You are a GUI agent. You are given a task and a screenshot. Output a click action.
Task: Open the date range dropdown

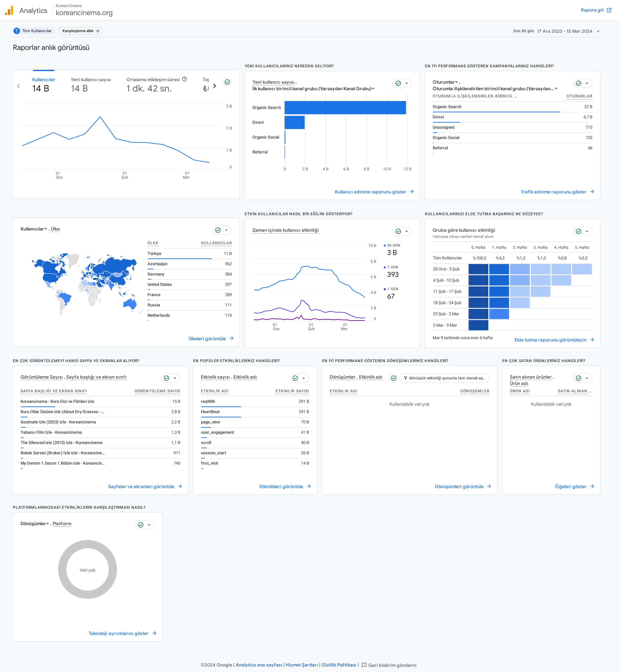tap(598, 31)
